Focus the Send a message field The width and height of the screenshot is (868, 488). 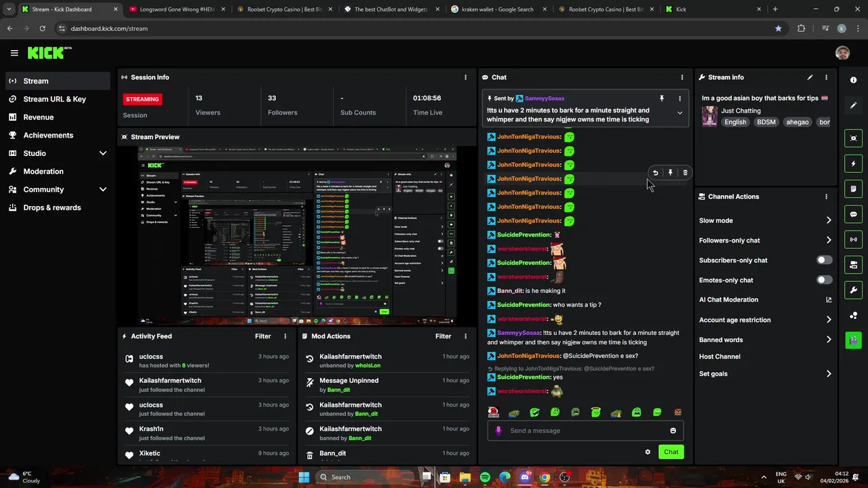point(586,430)
